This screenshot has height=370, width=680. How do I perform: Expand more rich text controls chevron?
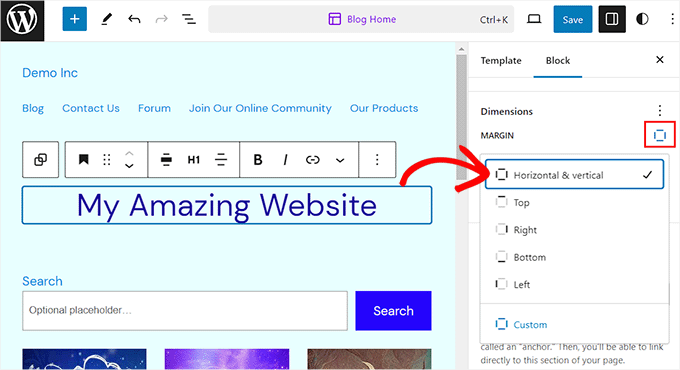pyautogui.click(x=340, y=160)
